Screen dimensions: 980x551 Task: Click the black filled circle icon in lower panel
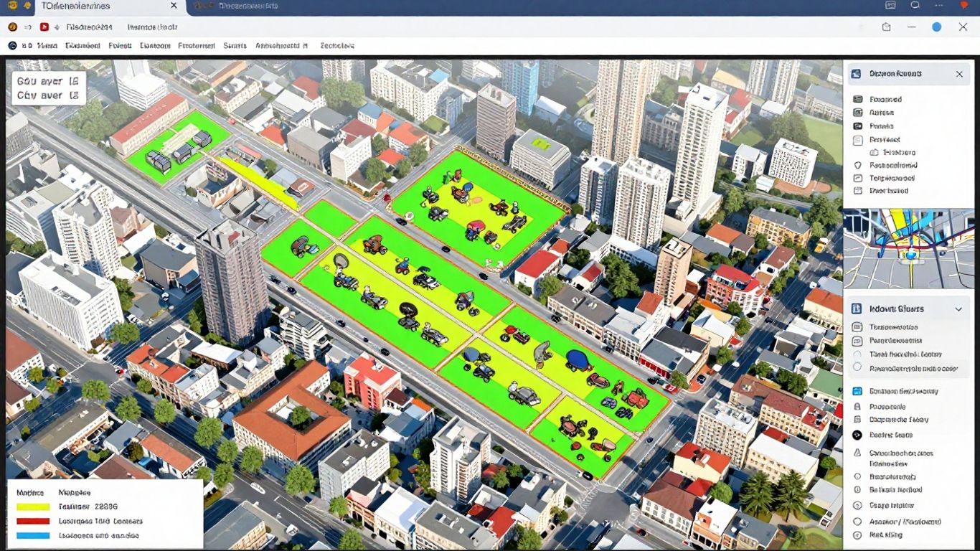click(x=857, y=435)
